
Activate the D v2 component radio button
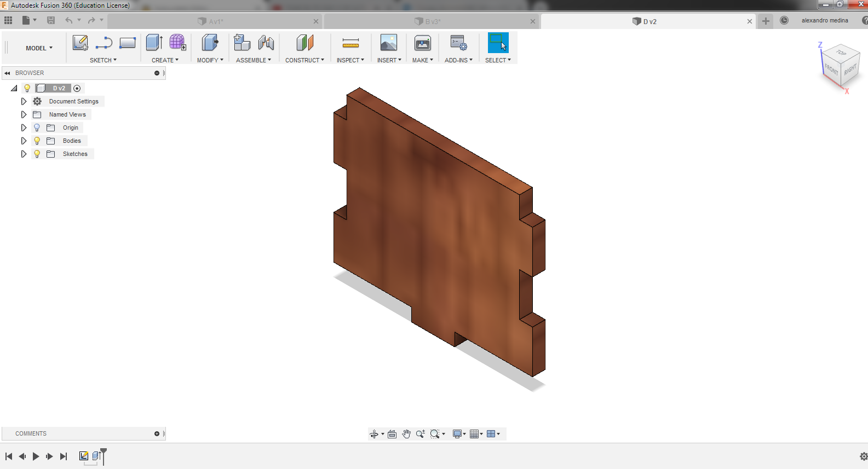[x=77, y=88]
